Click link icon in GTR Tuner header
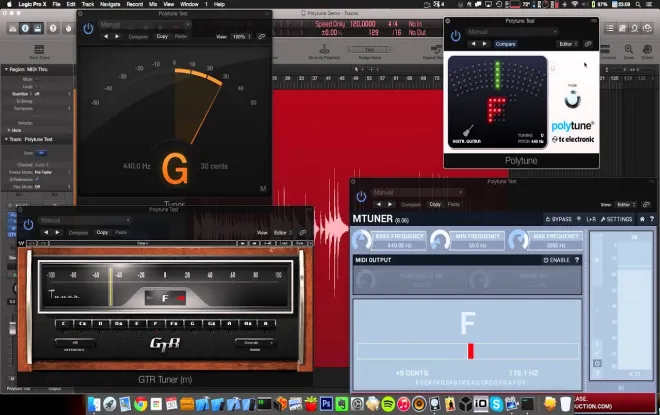 click(303, 232)
